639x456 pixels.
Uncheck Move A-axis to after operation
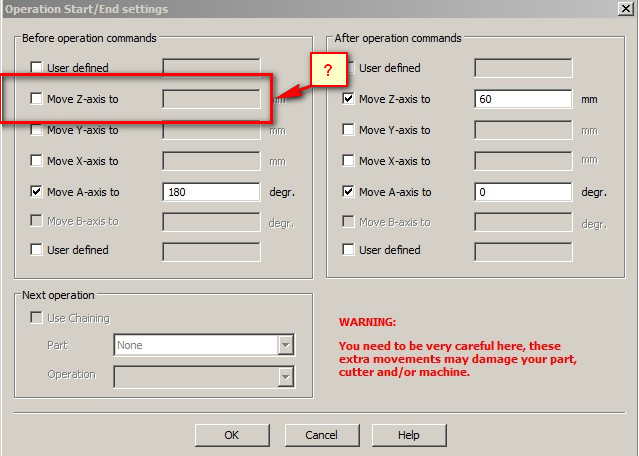(349, 192)
